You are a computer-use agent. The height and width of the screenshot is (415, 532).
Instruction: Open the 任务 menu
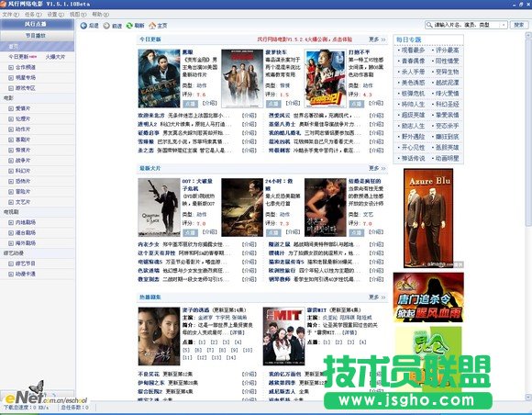33,15
